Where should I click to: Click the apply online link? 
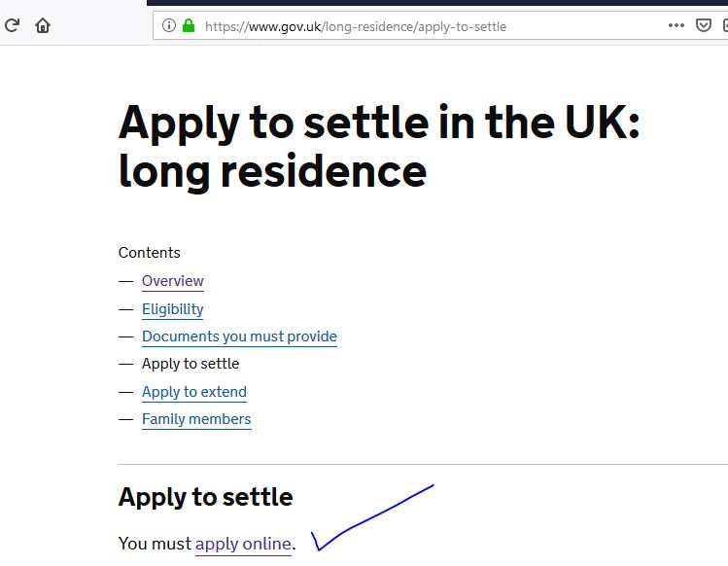pos(243,544)
